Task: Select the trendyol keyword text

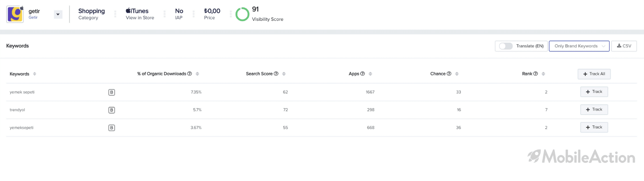Action: [17, 110]
